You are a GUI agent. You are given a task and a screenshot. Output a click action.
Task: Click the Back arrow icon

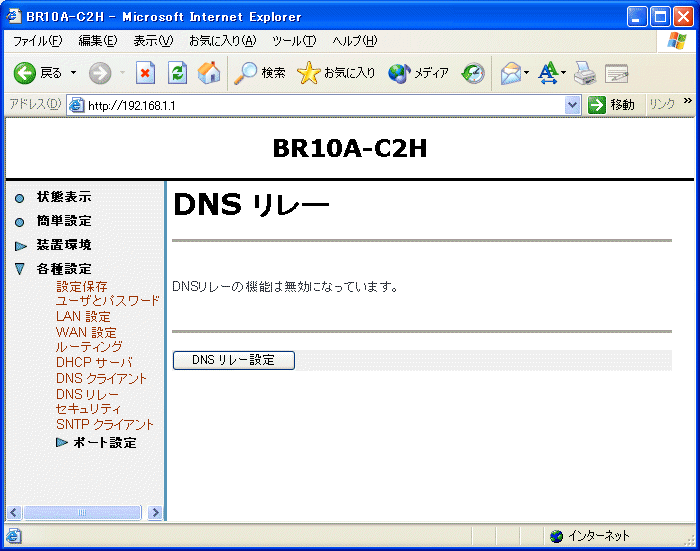[25, 73]
